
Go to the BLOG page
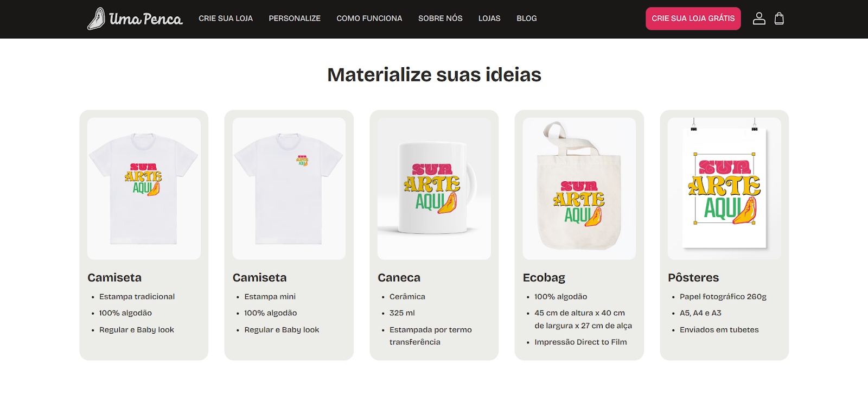click(x=527, y=18)
